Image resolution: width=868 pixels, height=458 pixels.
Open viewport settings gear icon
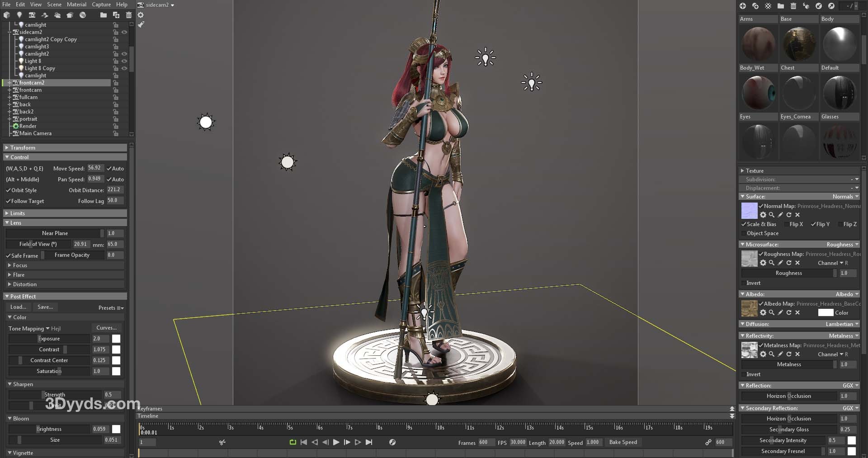click(x=141, y=15)
